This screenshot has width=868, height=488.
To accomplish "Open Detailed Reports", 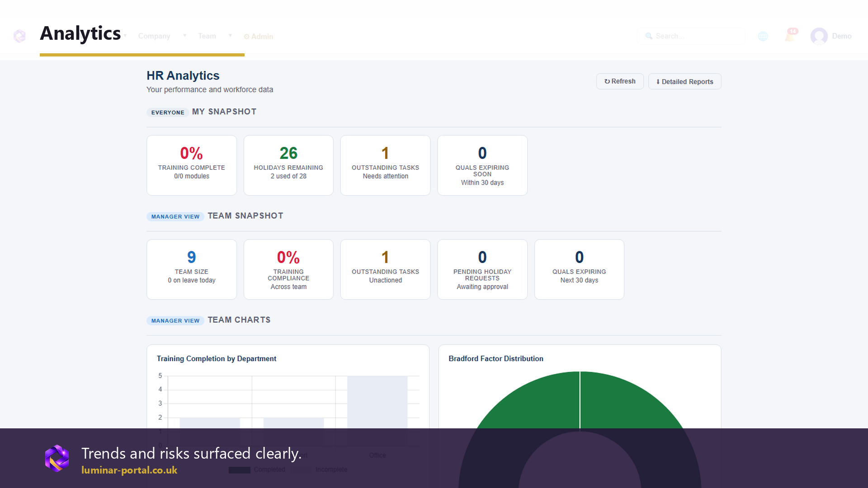I will coord(684,81).
